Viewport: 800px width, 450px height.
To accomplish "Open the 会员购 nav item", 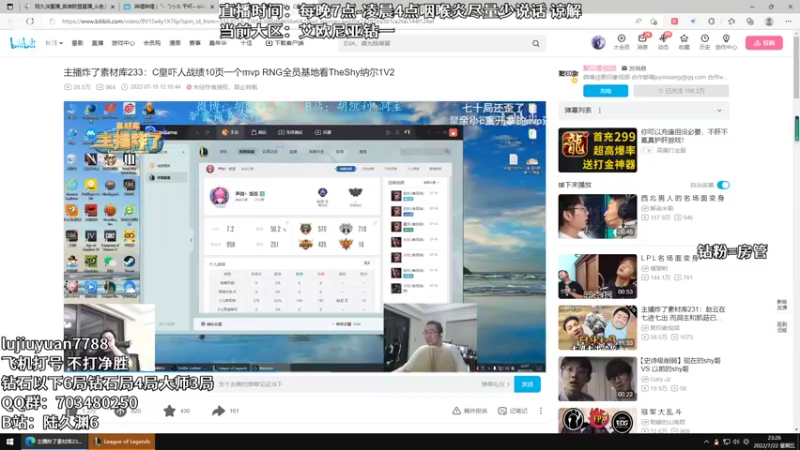I will click(152, 43).
